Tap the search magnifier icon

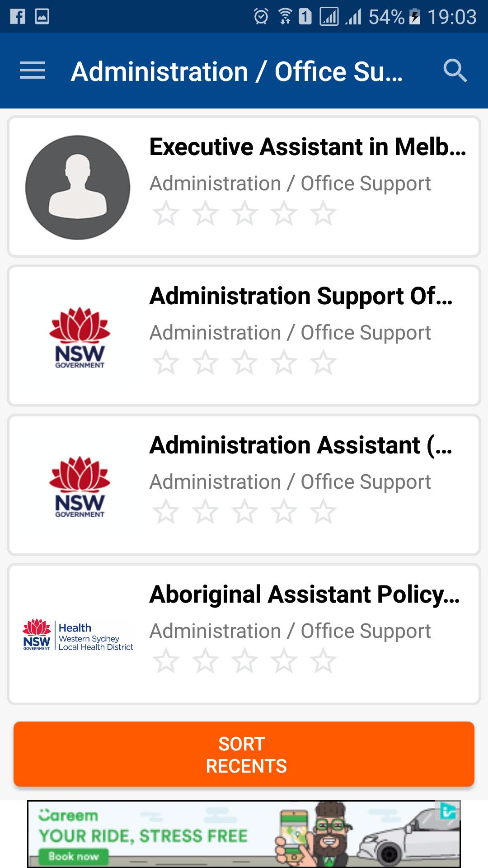pyautogui.click(x=455, y=71)
